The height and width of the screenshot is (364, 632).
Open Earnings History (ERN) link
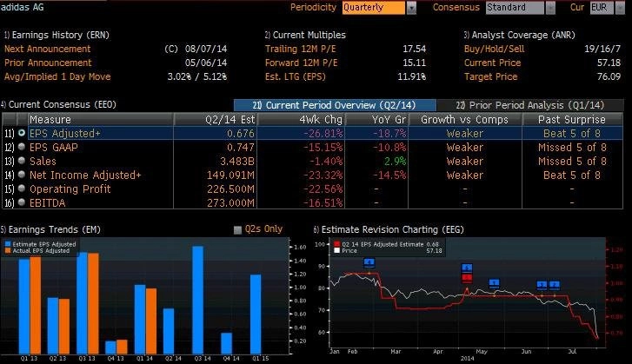57,35
